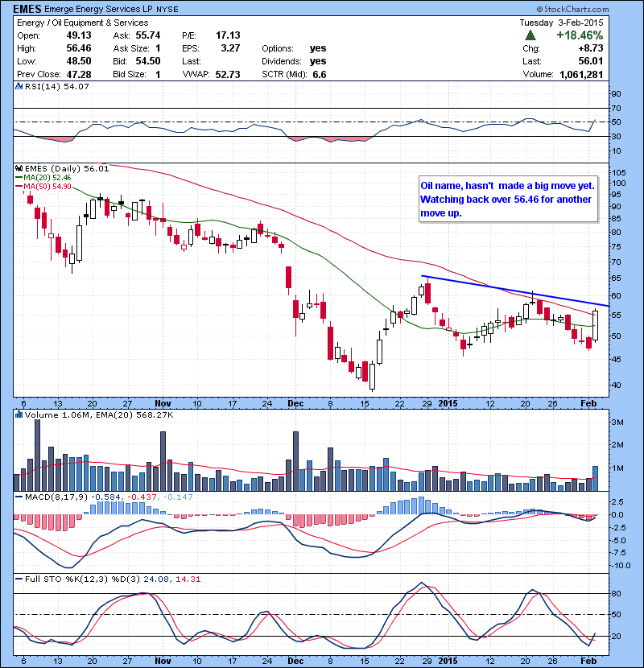Screen dimensions: 644x668
Task: Click the +18.46% percent change
Action: 580,35
